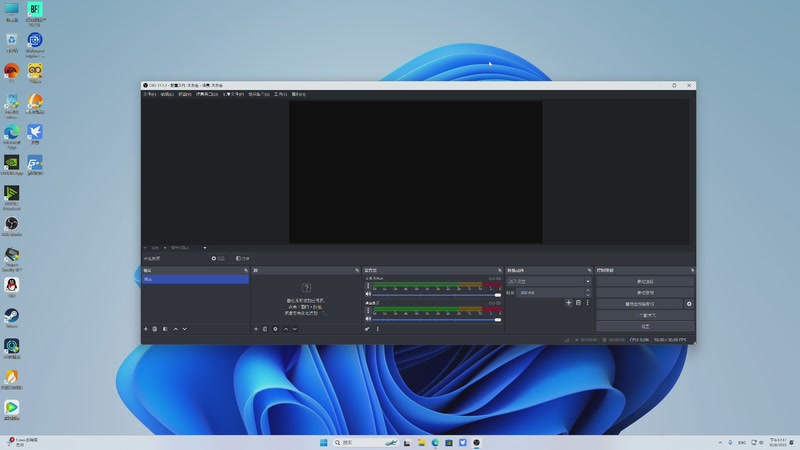The image size is (800, 450).
Task: Open advanced audio properties gear in mixer
Action: pyautogui.click(x=367, y=329)
